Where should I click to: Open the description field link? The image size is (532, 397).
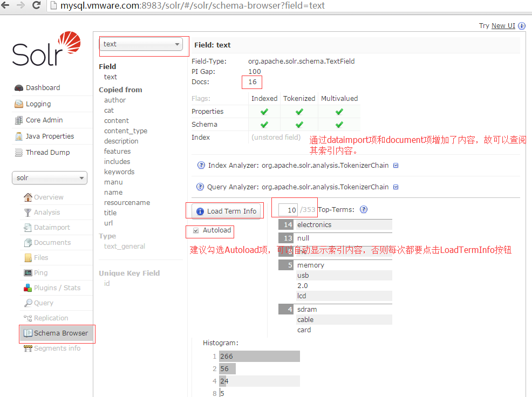click(x=121, y=141)
